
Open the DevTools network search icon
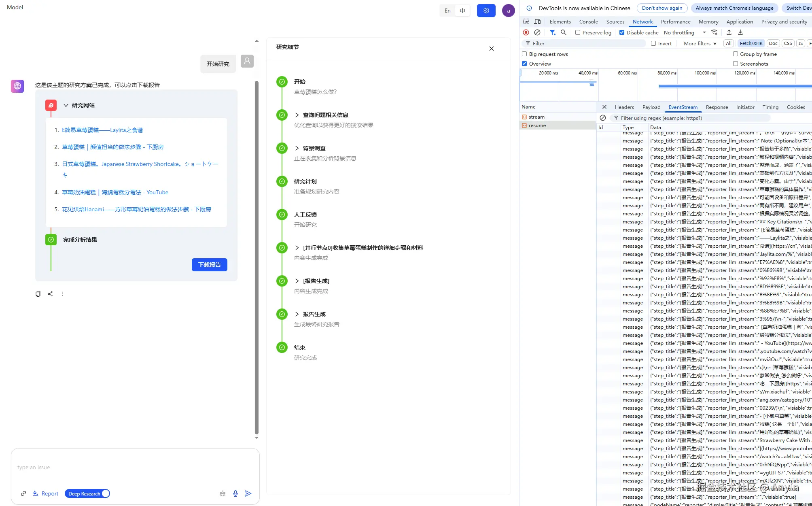[x=563, y=32]
